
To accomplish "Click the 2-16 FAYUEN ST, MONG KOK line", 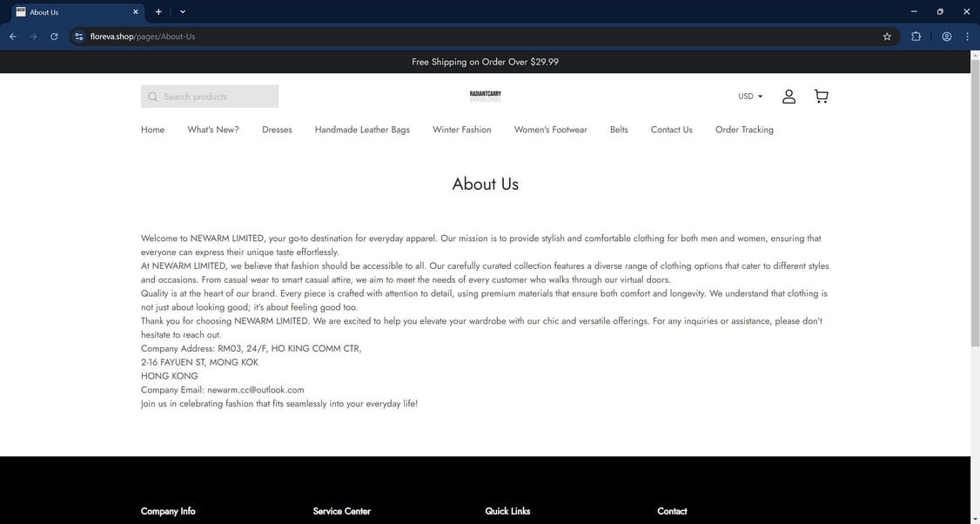I will tap(199, 362).
